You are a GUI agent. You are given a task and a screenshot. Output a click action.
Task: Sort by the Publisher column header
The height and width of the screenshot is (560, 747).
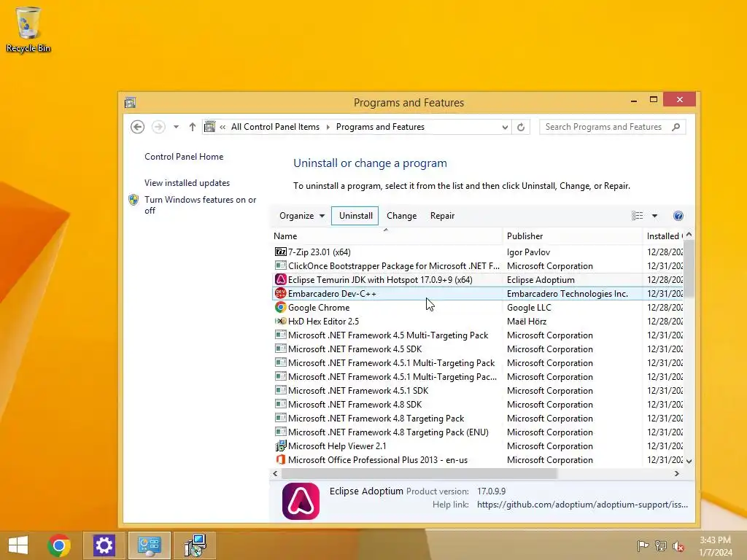(x=573, y=236)
